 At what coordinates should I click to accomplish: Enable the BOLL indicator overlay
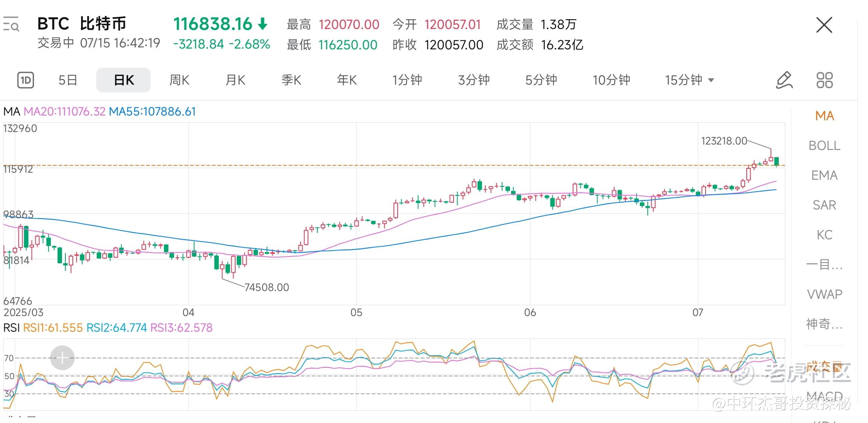click(824, 146)
